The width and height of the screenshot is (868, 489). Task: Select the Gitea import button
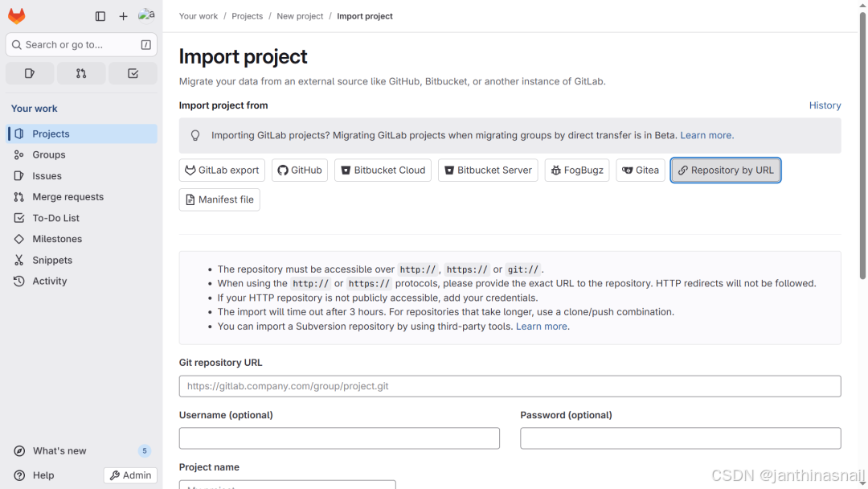[641, 170]
